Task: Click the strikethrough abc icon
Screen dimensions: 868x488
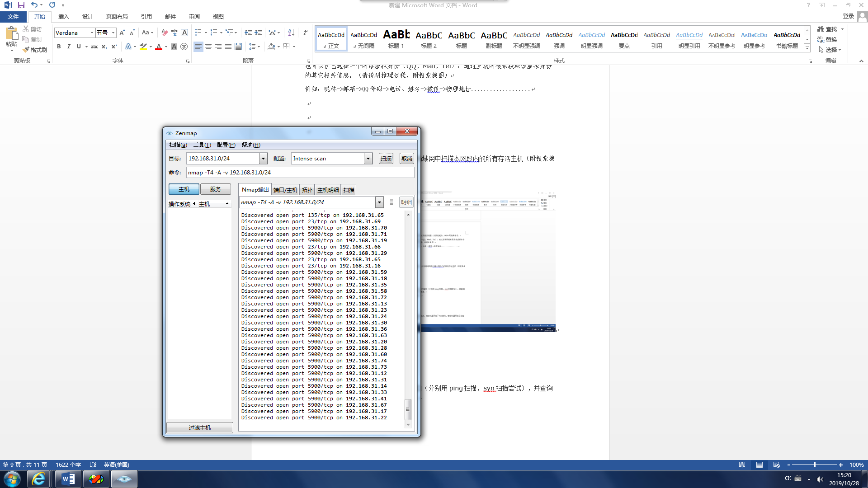Action: (x=94, y=47)
